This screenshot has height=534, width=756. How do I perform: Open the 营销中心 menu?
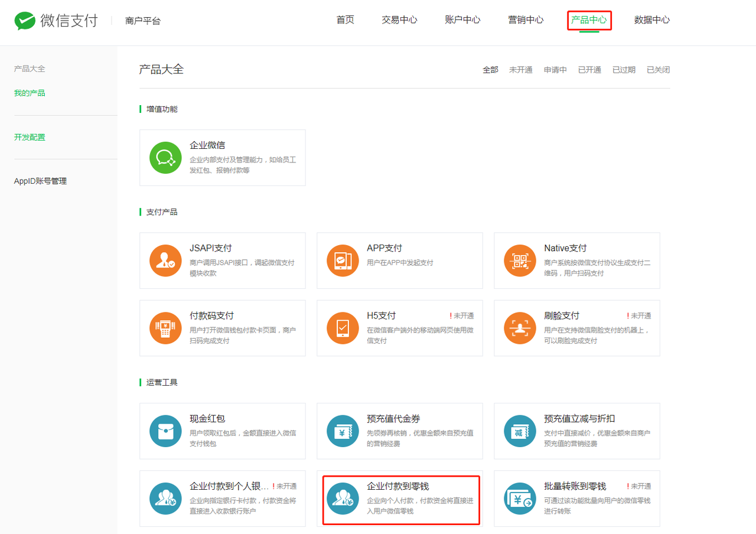[x=526, y=20]
